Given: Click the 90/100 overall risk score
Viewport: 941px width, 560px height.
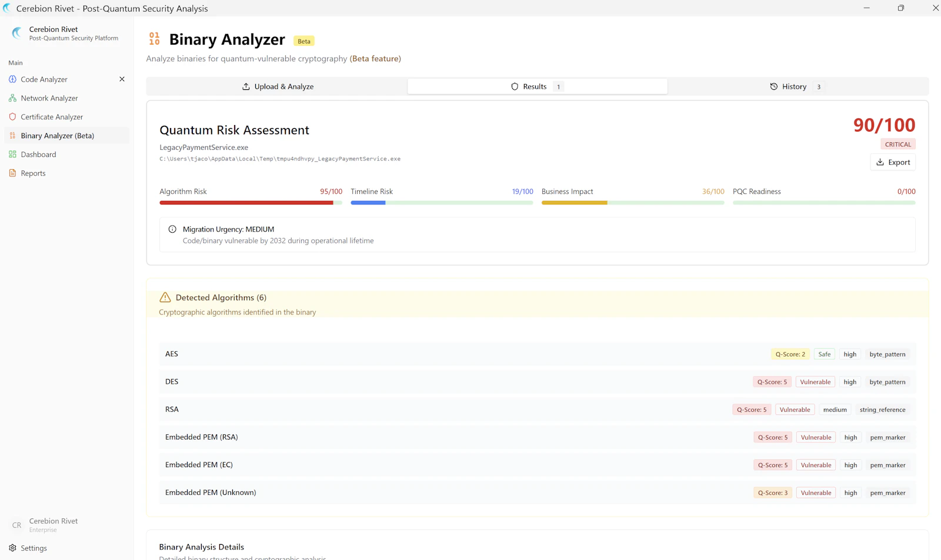Looking at the screenshot, I should 884,125.
